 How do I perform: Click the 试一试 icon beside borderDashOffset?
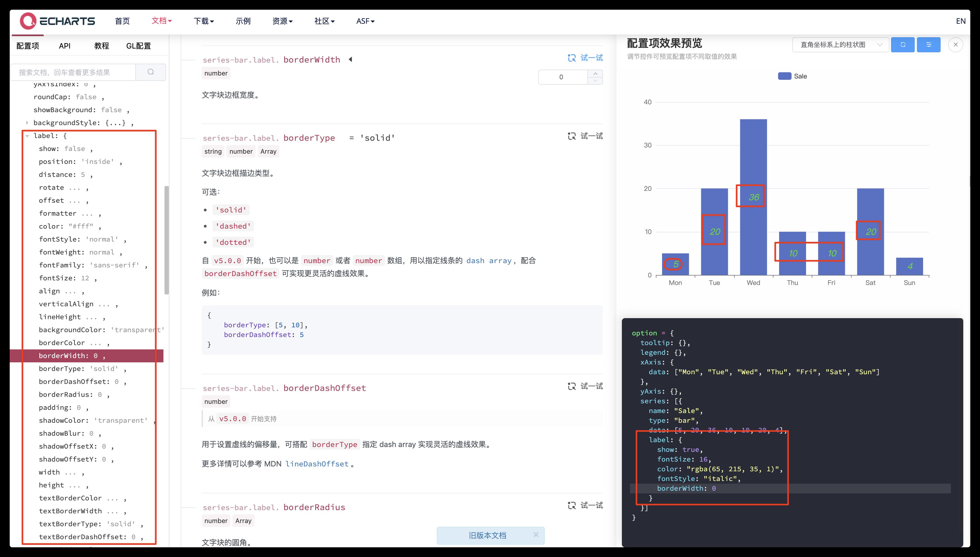pyautogui.click(x=572, y=386)
